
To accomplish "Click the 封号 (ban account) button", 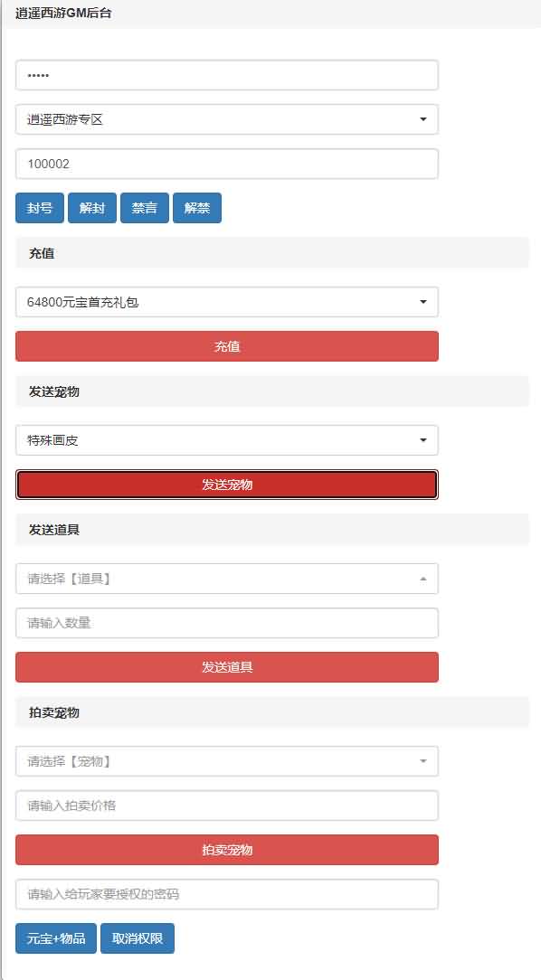I will [39, 207].
